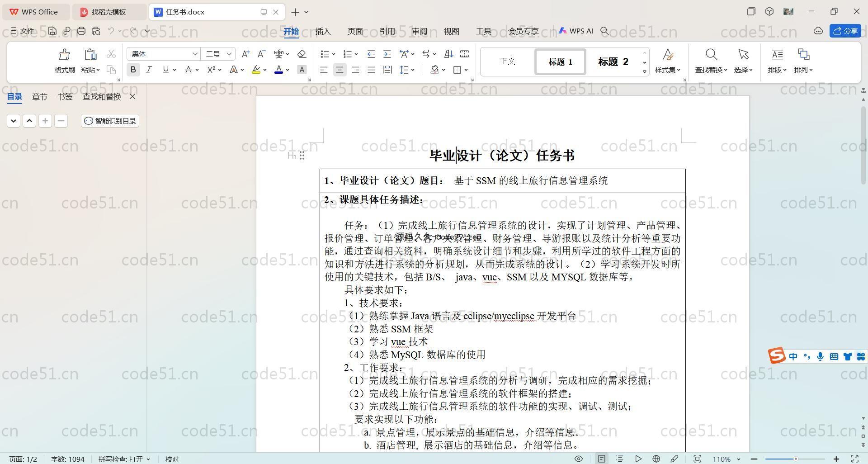The width and height of the screenshot is (868, 464).
Task: Click the font color blue swatch
Action: pos(278,70)
